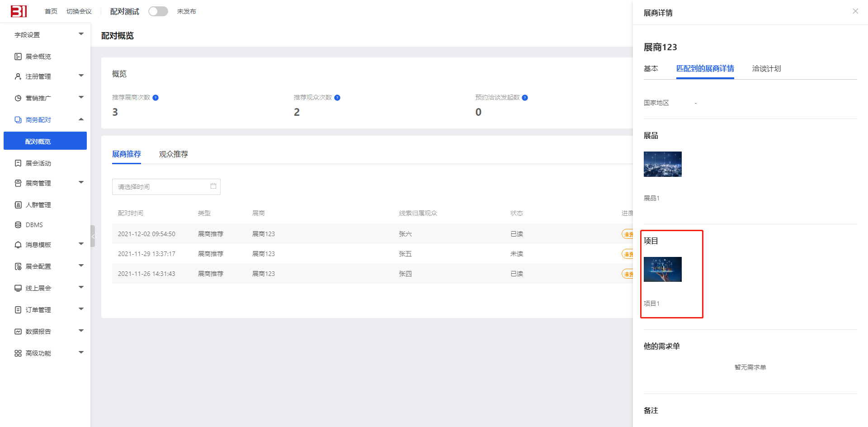Click 切换会议 in the top bar

pyautogui.click(x=79, y=11)
